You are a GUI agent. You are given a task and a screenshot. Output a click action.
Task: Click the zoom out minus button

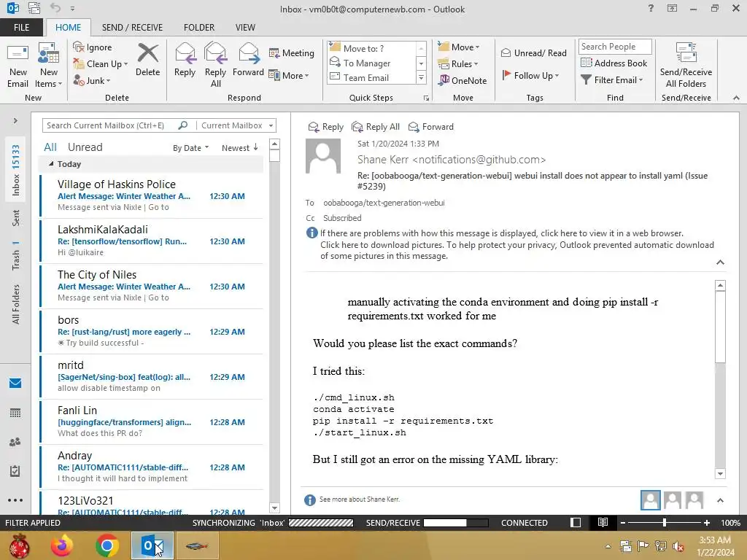(623, 522)
